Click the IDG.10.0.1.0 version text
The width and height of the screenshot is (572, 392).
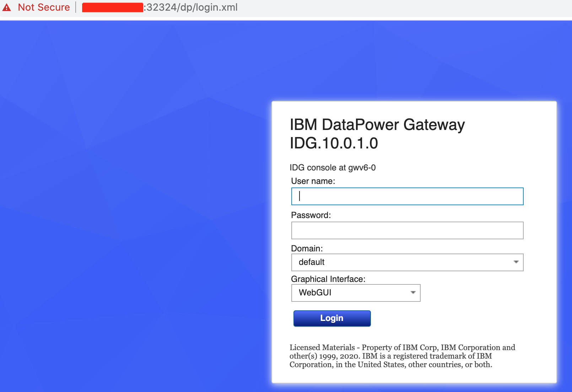[x=334, y=143]
